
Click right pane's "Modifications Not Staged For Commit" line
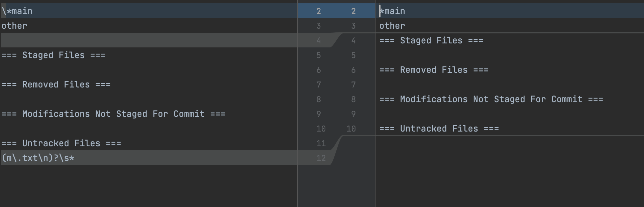[x=492, y=99]
